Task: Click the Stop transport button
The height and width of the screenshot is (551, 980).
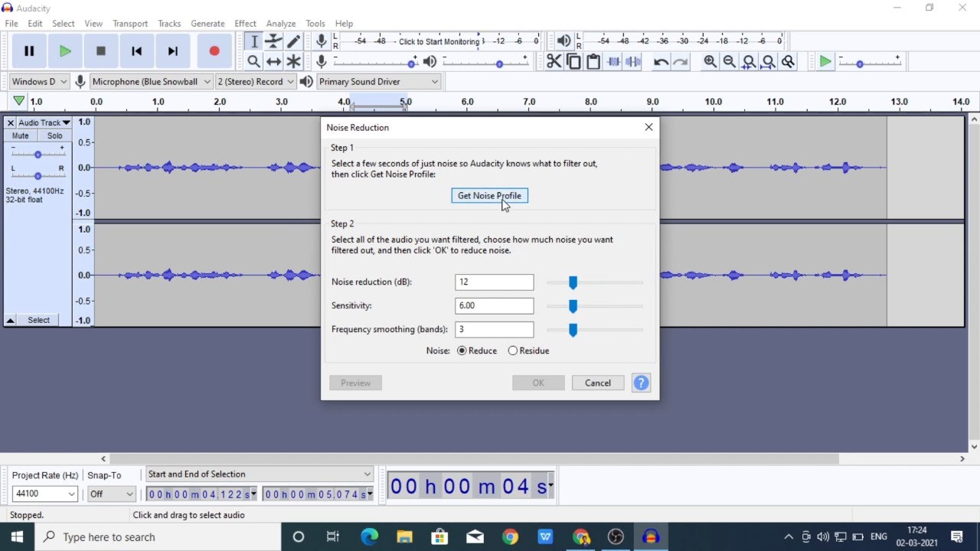Action: (101, 51)
